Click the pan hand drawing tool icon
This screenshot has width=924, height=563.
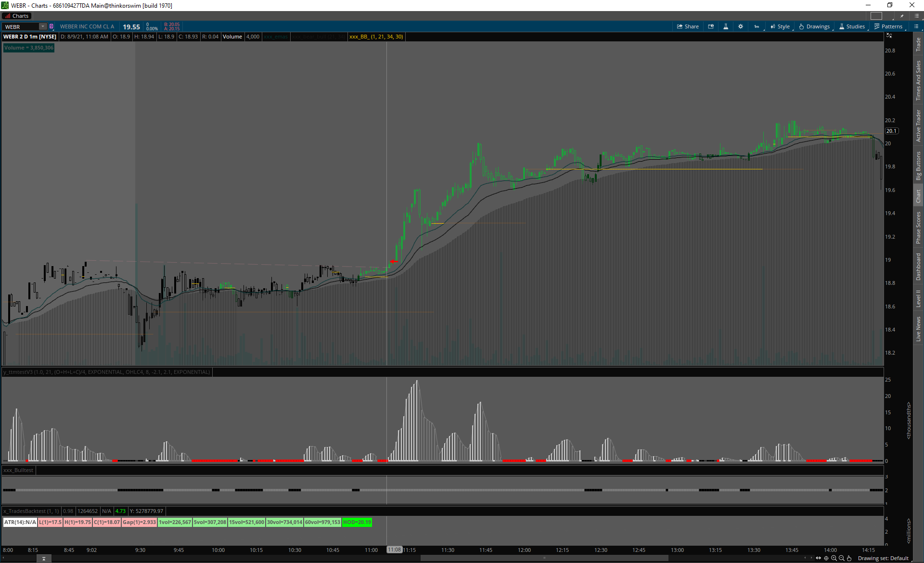point(849,558)
